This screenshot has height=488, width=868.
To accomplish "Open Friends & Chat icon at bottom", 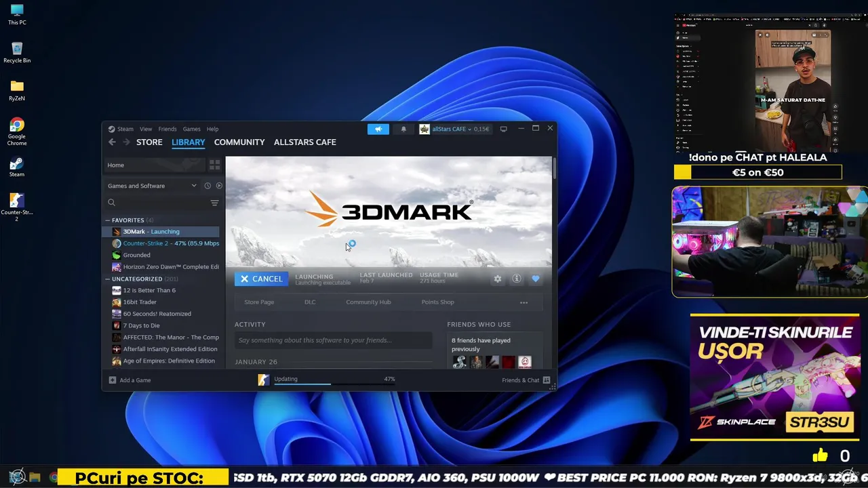I will pyautogui.click(x=547, y=380).
